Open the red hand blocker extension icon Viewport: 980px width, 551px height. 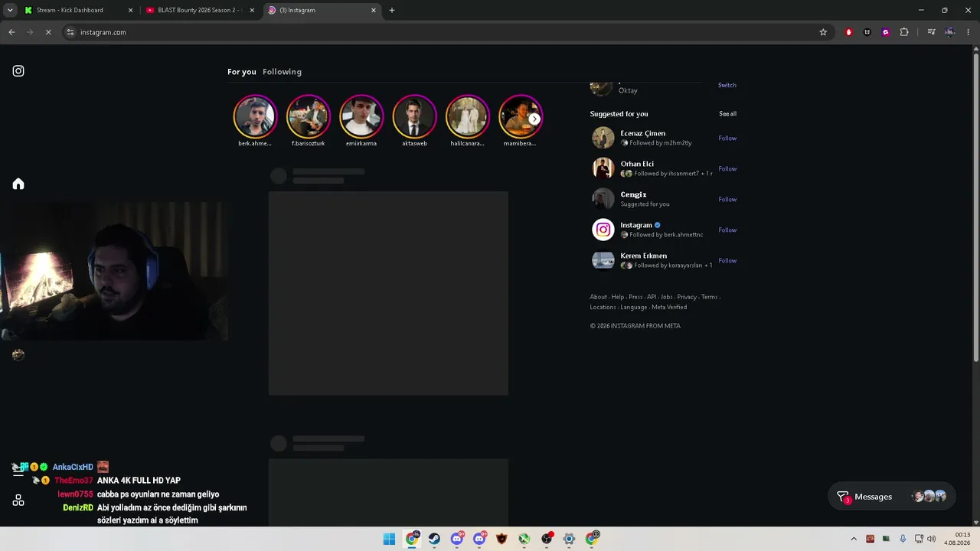coord(848,32)
